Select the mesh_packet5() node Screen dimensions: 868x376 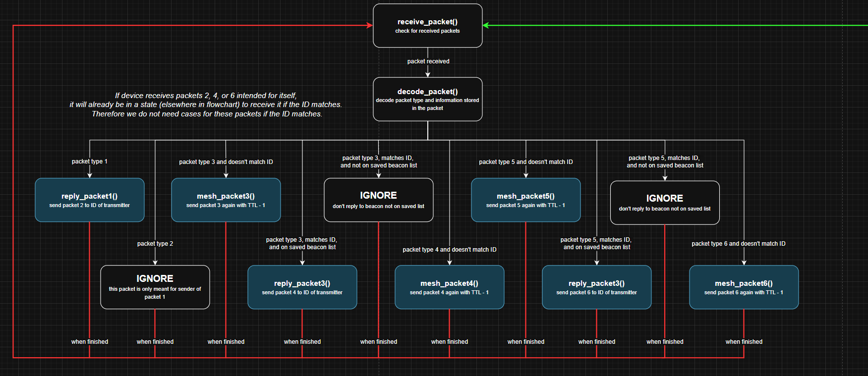(526, 200)
